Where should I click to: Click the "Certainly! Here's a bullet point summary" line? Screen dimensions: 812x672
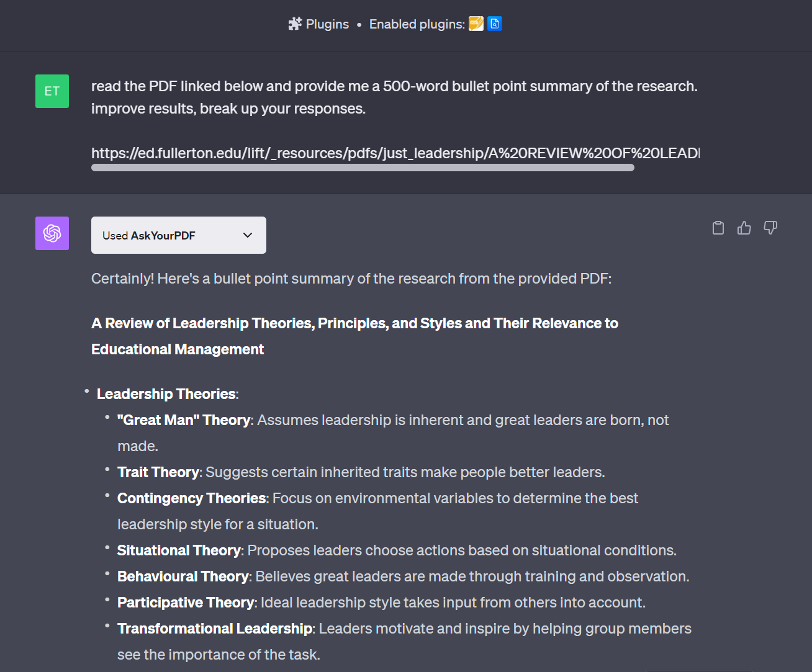point(351,279)
